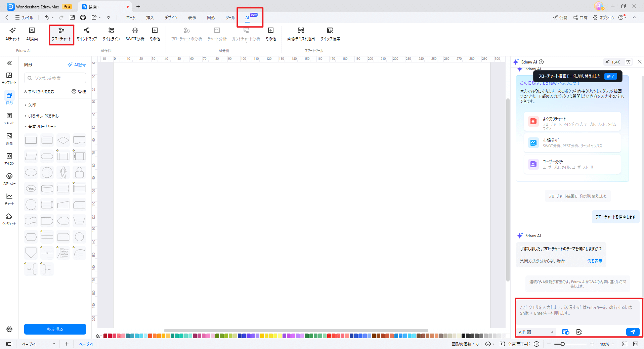Click 終了 to exit flowchart mode

[610, 76]
